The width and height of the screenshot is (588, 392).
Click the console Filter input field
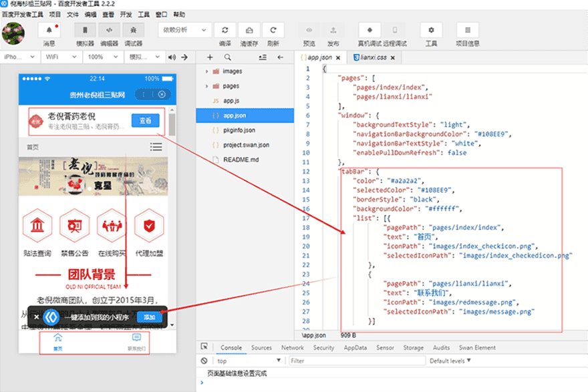(x=357, y=361)
